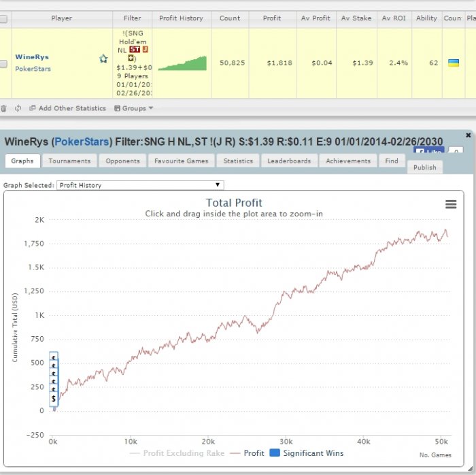Click the Facebook Like button
Image resolution: width=476 pixels, height=475 pixels.
point(428,150)
